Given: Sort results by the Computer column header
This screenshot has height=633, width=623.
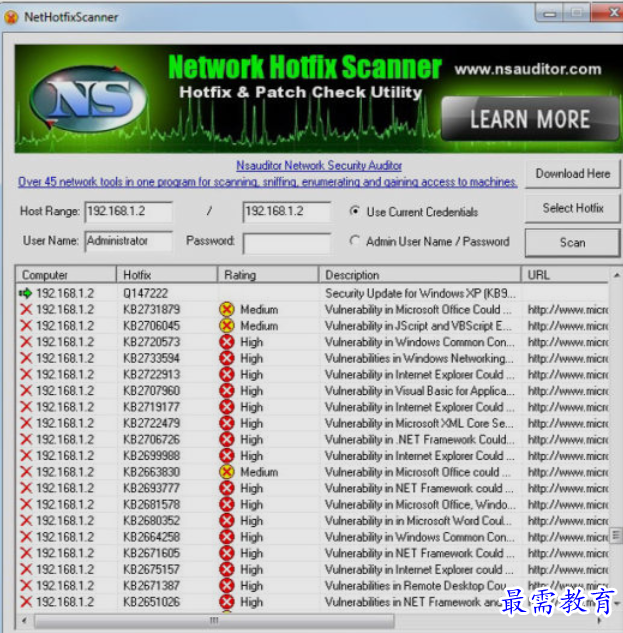Looking at the screenshot, I should tap(66, 275).
